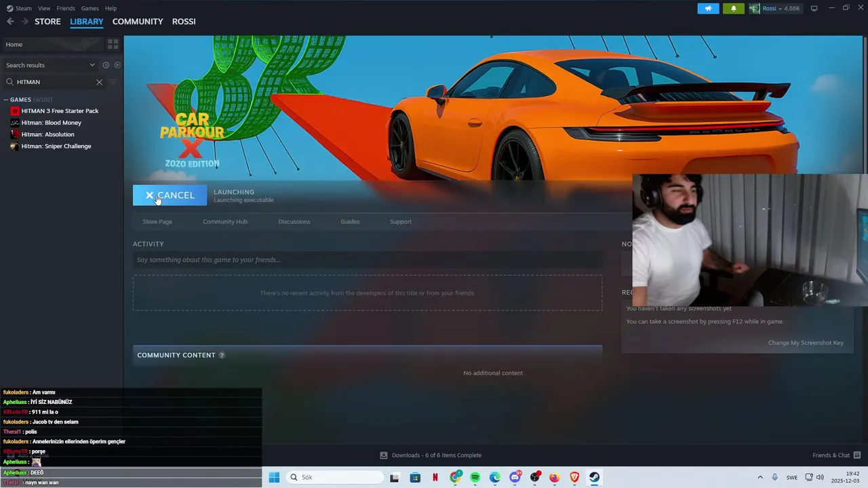Image resolution: width=868 pixels, height=488 pixels.
Task: Show hidden system tray icons
Action: pyautogui.click(x=760, y=477)
